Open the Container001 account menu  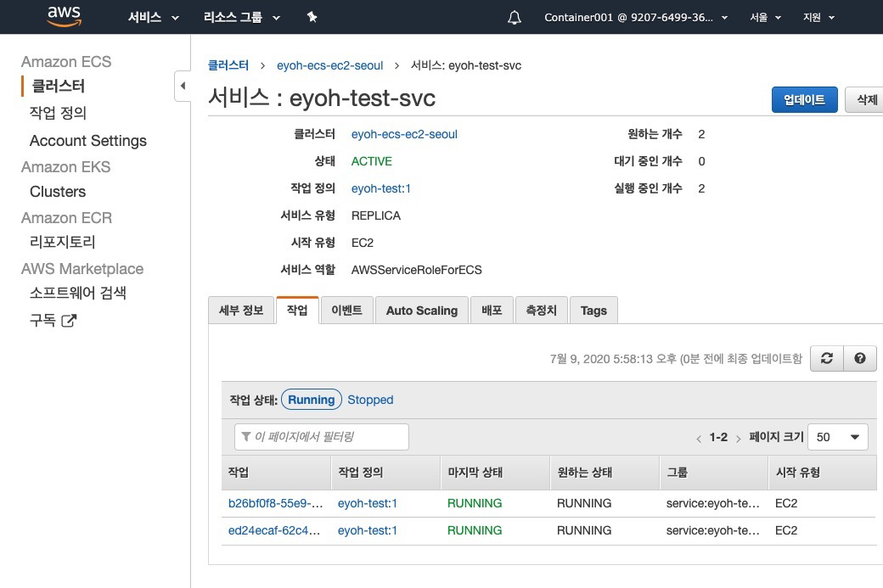(636, 18)
